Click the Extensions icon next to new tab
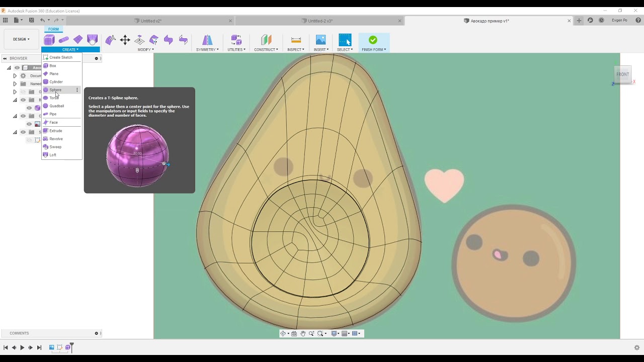This screenshot has width=644, height=362. click(590, 21)
